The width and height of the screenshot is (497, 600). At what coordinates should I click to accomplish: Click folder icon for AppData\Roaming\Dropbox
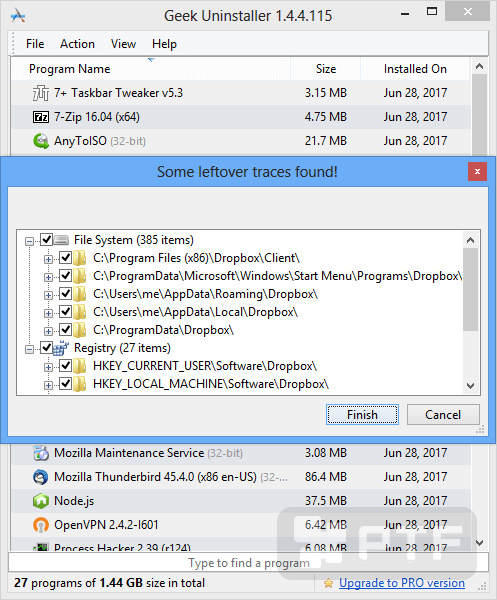tap(79, 294)
